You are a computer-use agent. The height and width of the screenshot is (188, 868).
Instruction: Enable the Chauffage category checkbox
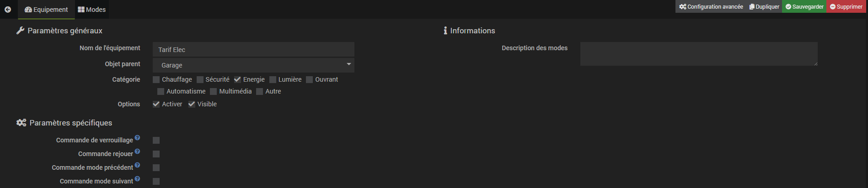(156, 80)
